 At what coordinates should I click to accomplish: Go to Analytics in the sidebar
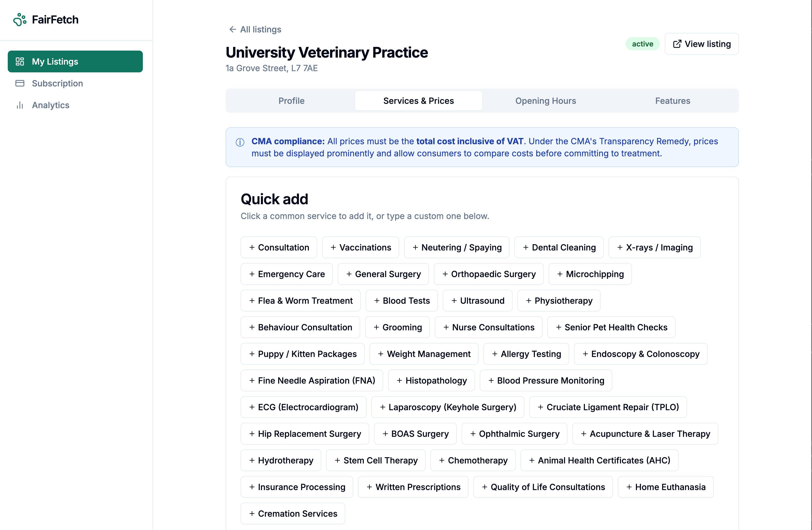(51, 105)
